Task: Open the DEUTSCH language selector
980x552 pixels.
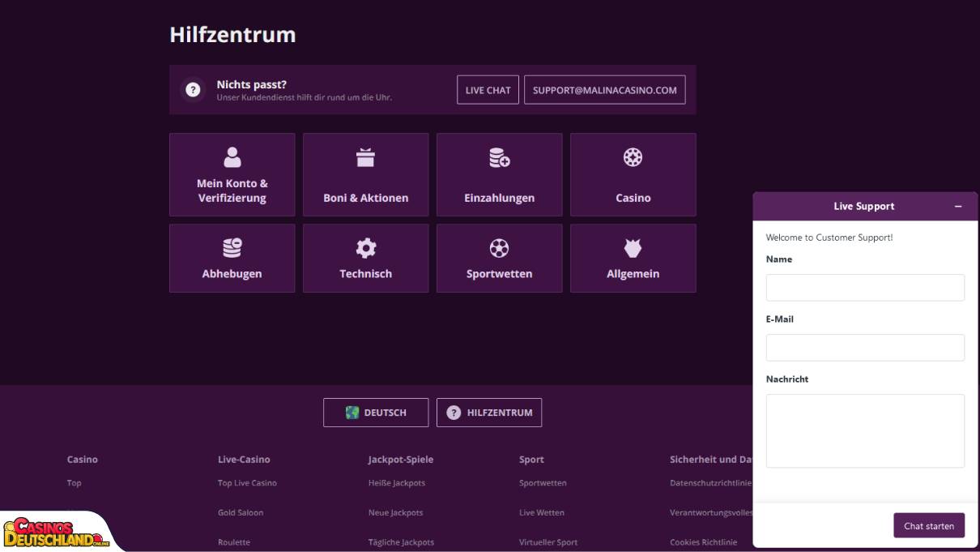Action: (376, 413)
